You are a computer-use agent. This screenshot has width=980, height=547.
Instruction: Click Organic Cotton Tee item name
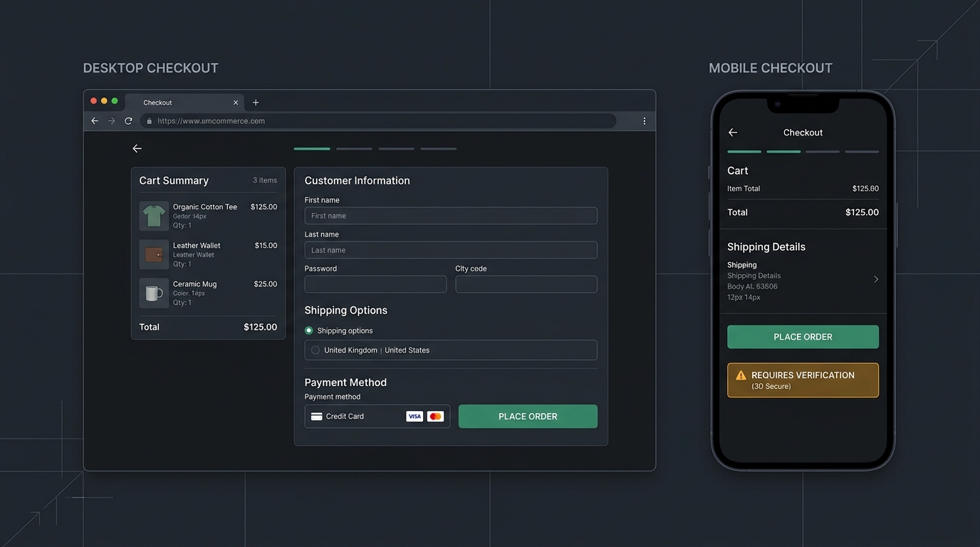205,207
